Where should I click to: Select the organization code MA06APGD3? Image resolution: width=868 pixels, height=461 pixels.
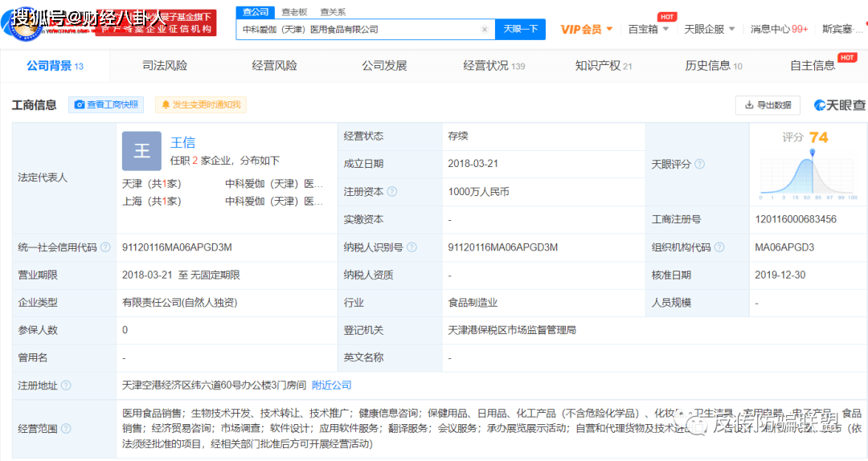[x=784, y=247]
